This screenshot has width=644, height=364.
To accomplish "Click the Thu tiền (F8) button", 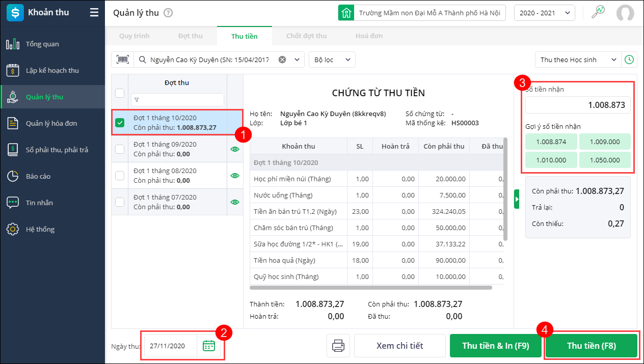I will click(x=591, y=346).
